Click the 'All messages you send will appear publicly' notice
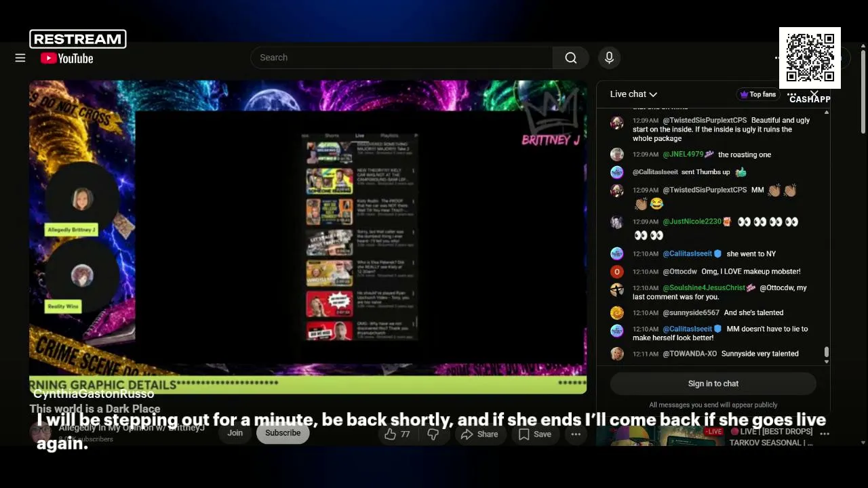 coord(713,405)
